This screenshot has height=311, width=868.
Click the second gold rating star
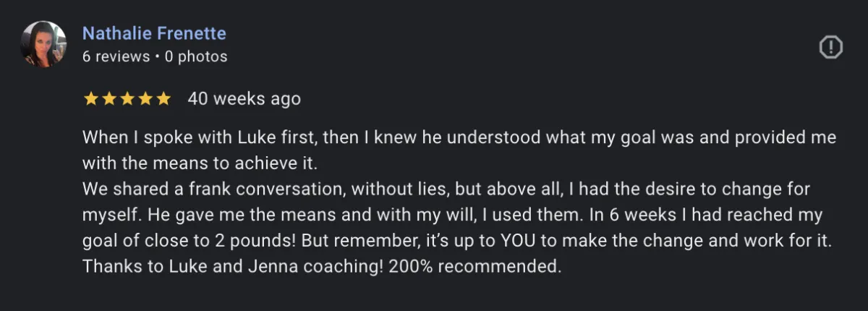pos(109,98)
